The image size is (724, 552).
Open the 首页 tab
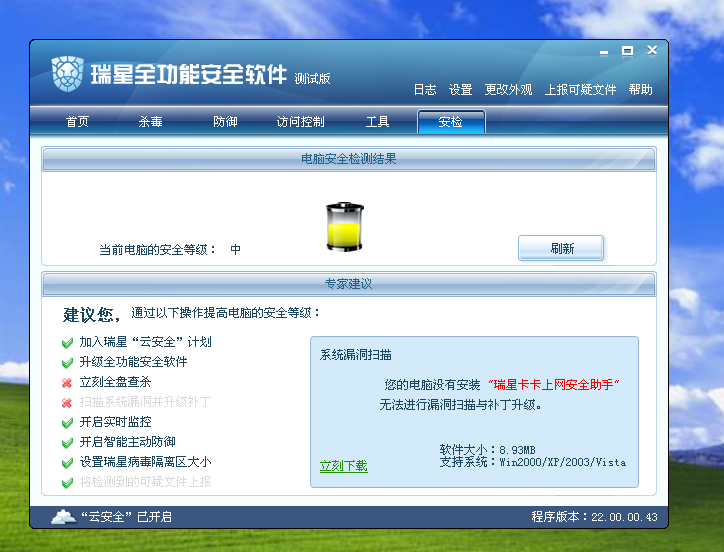(x=77, y=121)
